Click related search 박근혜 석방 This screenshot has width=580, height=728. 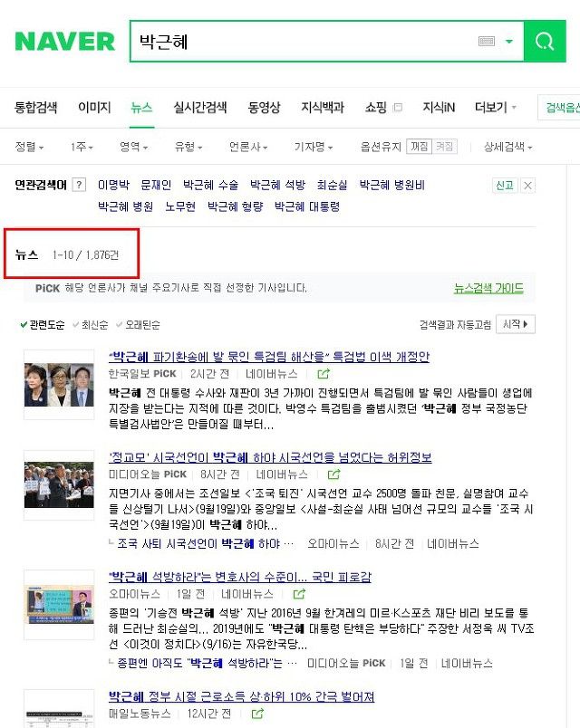tap(277, 185)
